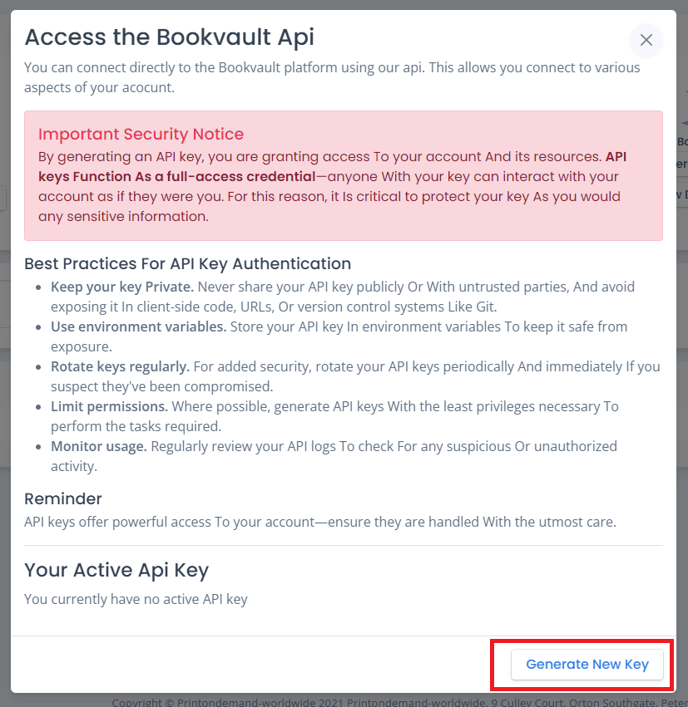Click the 'Keep your key Private.' bullet
Viewport: 688px width, 707px height.
[x=122, y=287]
